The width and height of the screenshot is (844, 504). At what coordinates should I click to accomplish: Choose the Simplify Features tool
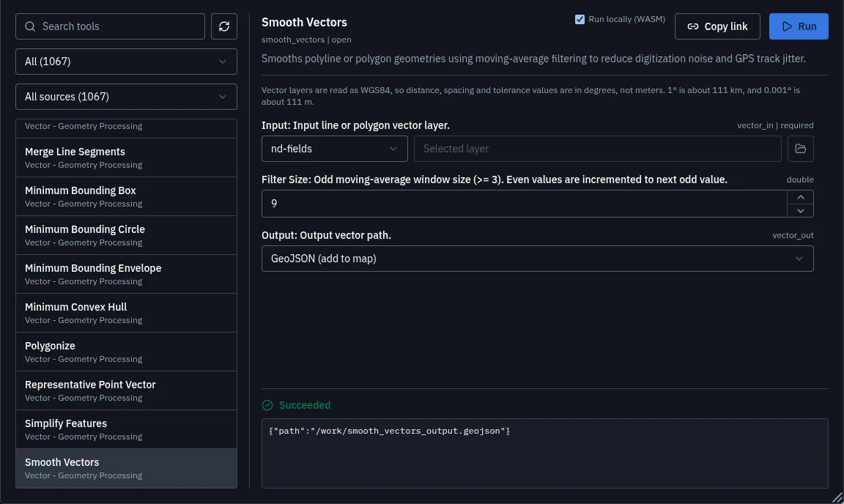(127, 429)
